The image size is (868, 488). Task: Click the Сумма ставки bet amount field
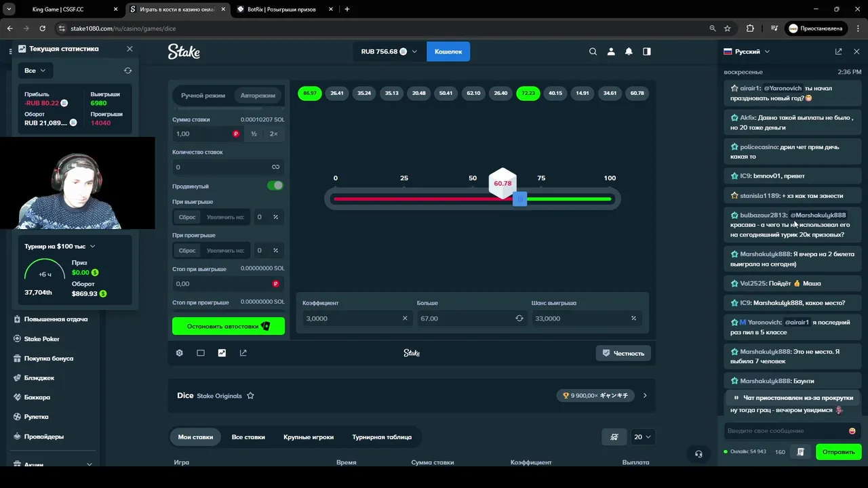pyautogui.click(x=208, y=134)
